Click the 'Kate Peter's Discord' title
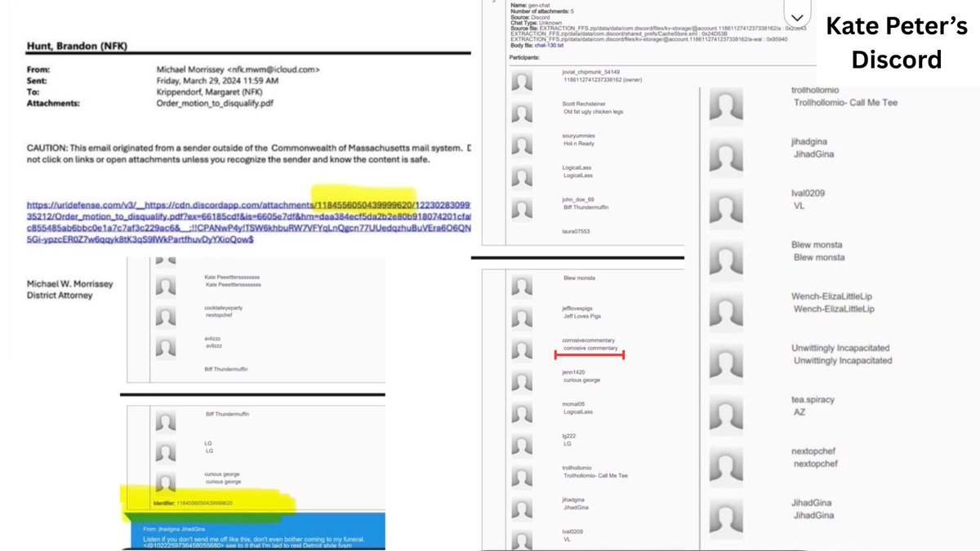This screenshot has width=980, height=551. pos(896,42)
